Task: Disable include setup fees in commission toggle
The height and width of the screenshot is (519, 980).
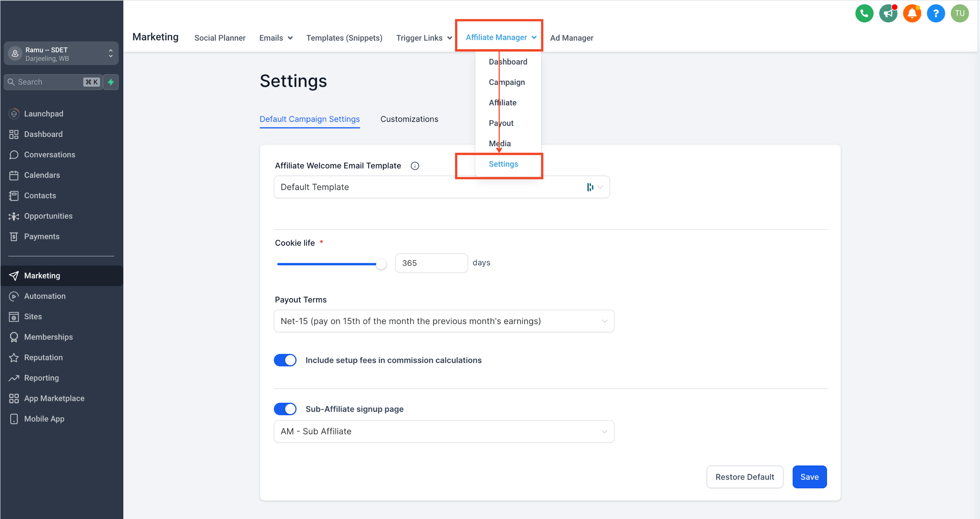Action: (x=285, y=360)
